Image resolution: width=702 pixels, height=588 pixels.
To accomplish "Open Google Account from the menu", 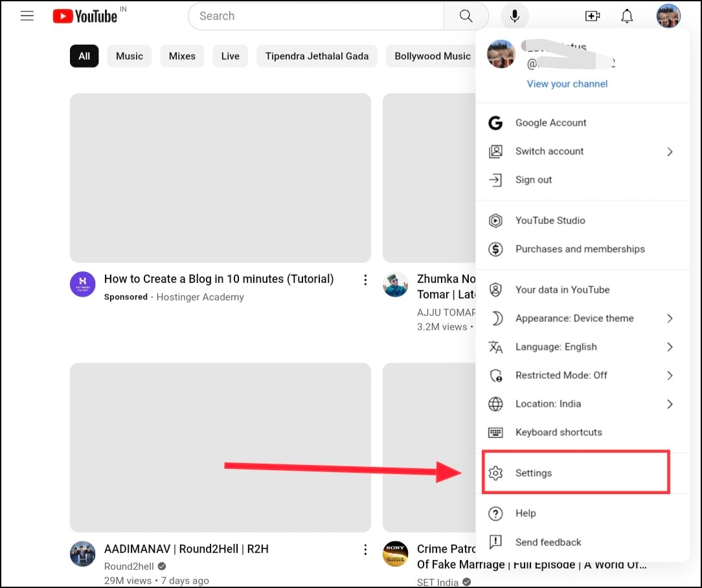I will [x=582, y=122].
